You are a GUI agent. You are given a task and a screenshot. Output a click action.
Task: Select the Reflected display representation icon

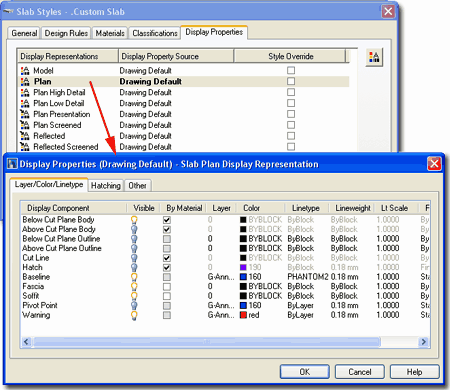[25, 136]
